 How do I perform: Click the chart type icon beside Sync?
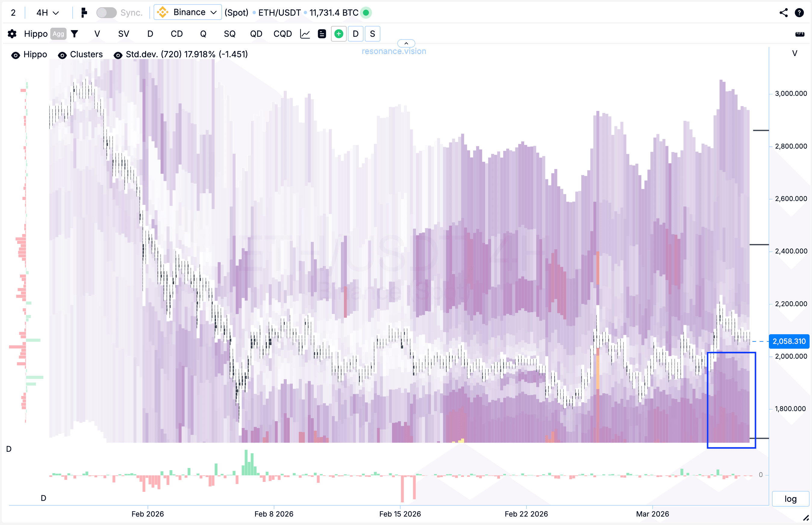(84, 13)
